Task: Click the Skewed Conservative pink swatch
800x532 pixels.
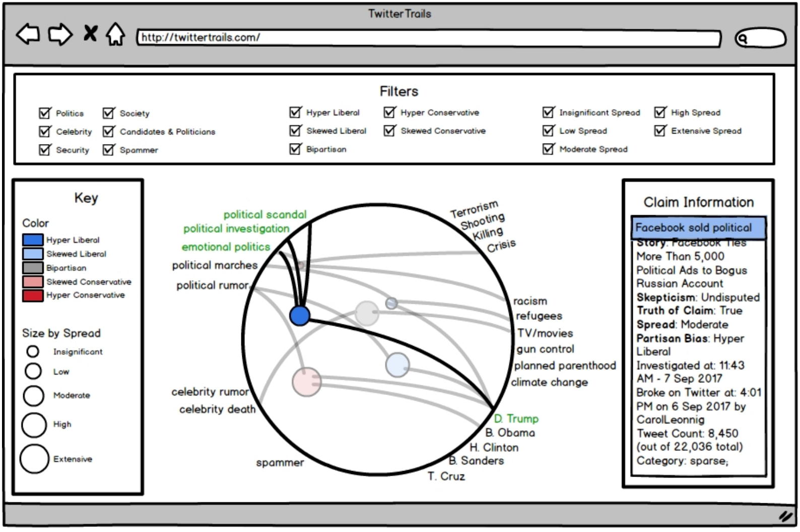Action: click(x=33, y=282)
